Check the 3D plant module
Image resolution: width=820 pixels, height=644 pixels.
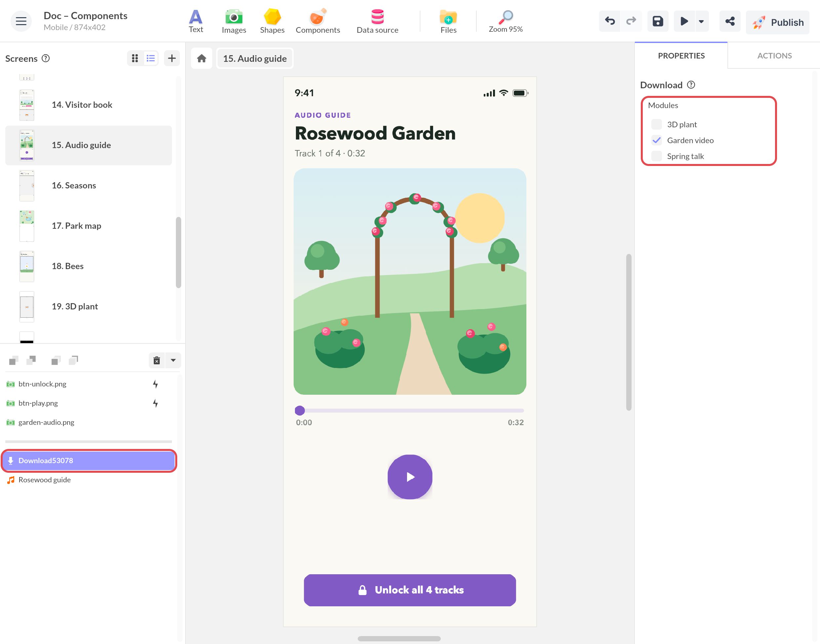(x=656, y=124)
